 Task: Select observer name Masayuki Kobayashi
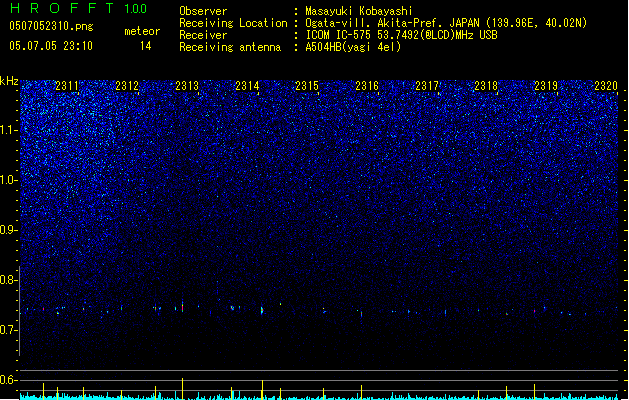pyautogui.click(x=359, y=11)
